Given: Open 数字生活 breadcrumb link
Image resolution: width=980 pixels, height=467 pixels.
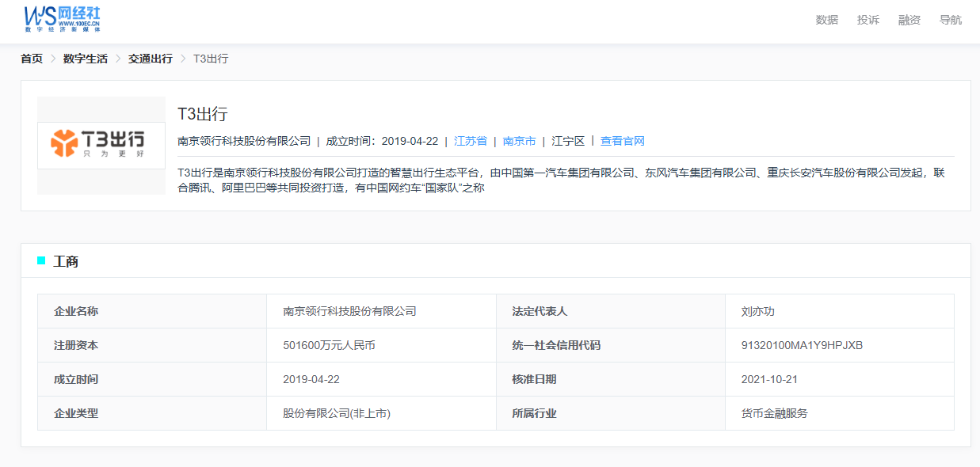Looking at the screenshot, I should pos(86,59).
